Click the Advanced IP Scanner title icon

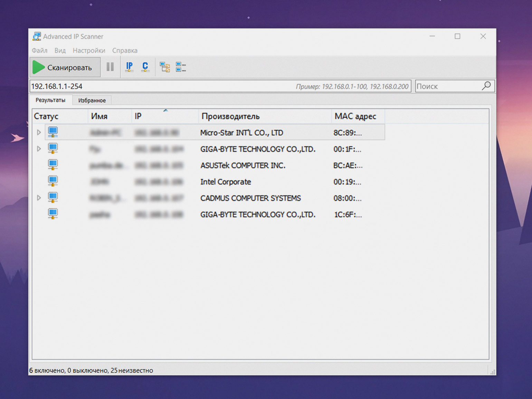(x=37, y=36)
